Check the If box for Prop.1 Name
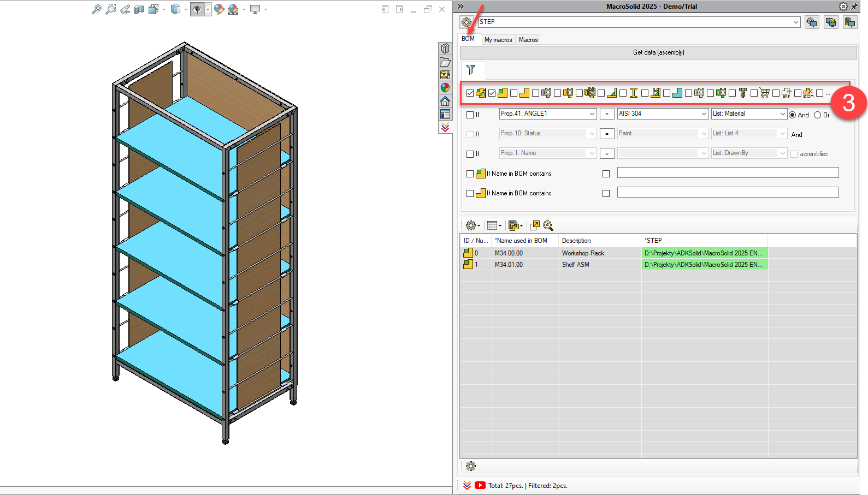 coord(470,154)
